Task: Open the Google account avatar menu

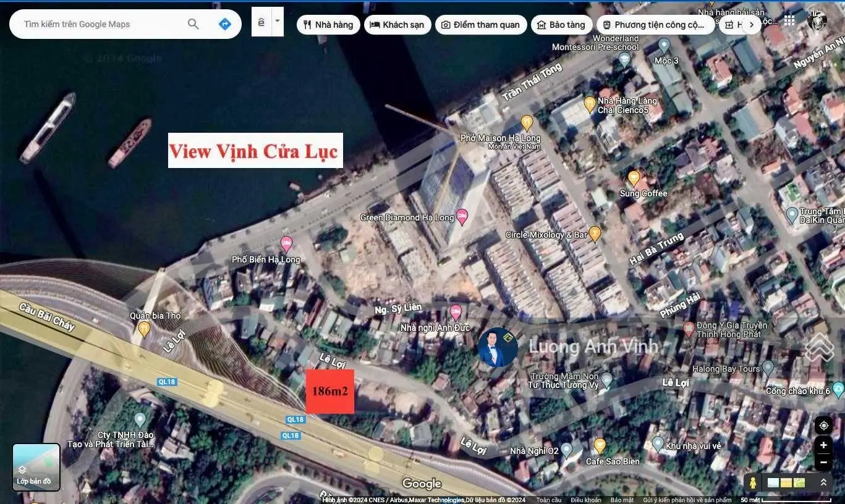Action: click(817, 20)
